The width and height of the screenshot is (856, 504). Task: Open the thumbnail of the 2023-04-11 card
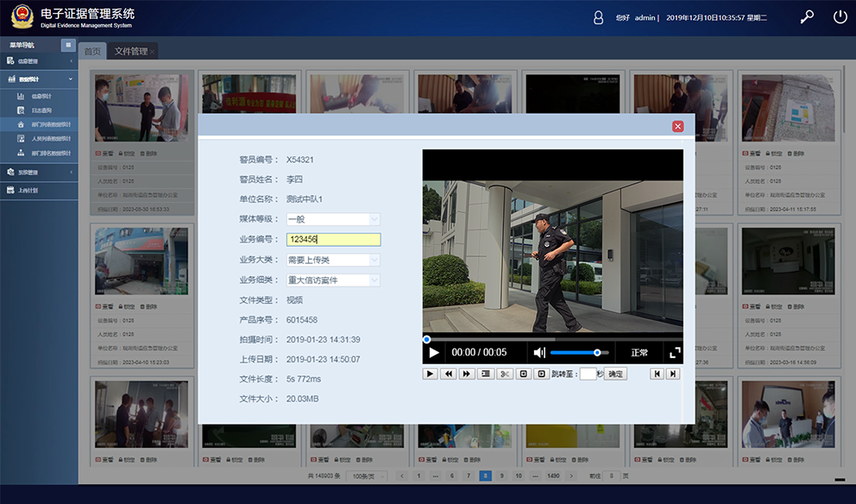click(789, 108)
